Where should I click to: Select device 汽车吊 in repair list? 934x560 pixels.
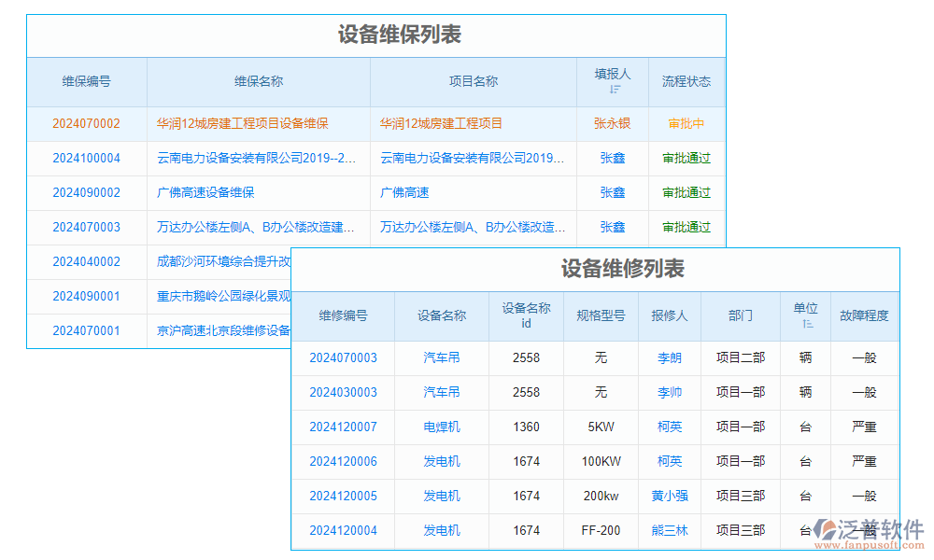tap(441, 357)
